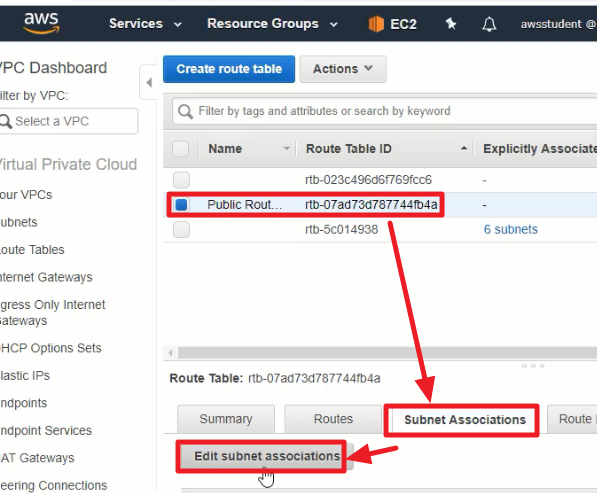Image resolution: width=597 pixels, height=493 pixels.
Task: Click rtb-07ad73d787744fb4a in the table row
Action: (x=371, y=205)
